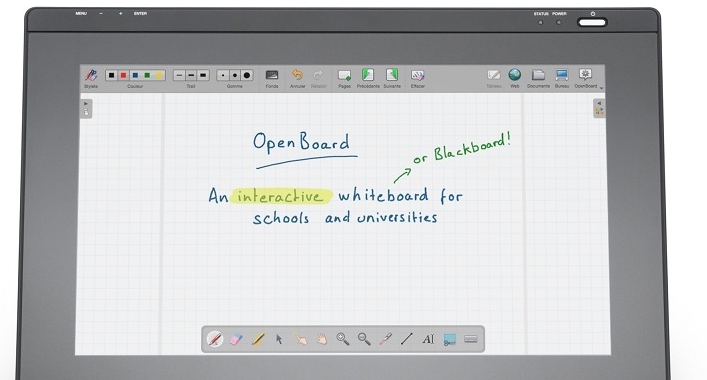Click the plus button on the bezel
707x380 pixels.
click(120, 14)
